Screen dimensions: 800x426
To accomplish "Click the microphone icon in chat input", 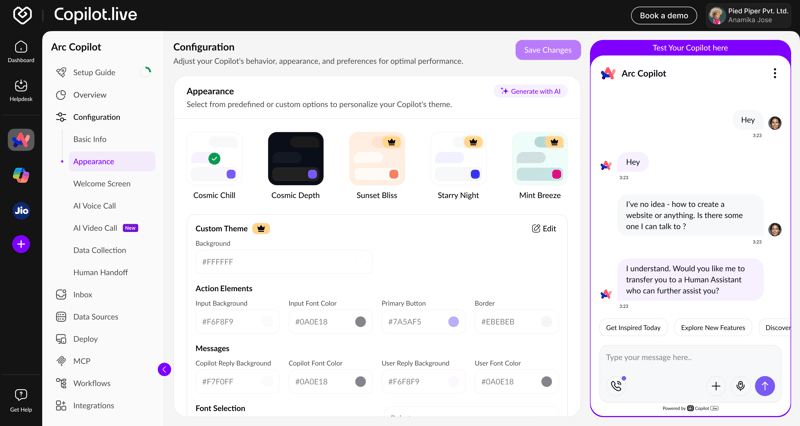I will tap(740, 386).
